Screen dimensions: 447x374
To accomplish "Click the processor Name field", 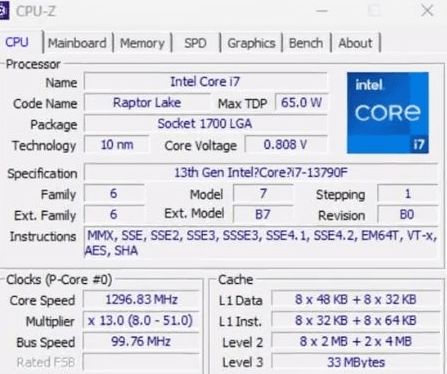I will pyautogui.click(x=205, y=82).
